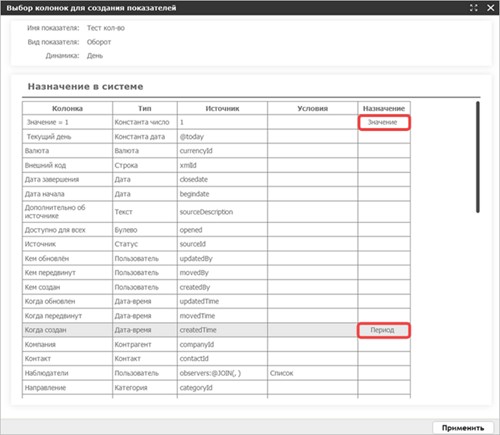Click the 'xmlId' source cell

tap(222, 165)
